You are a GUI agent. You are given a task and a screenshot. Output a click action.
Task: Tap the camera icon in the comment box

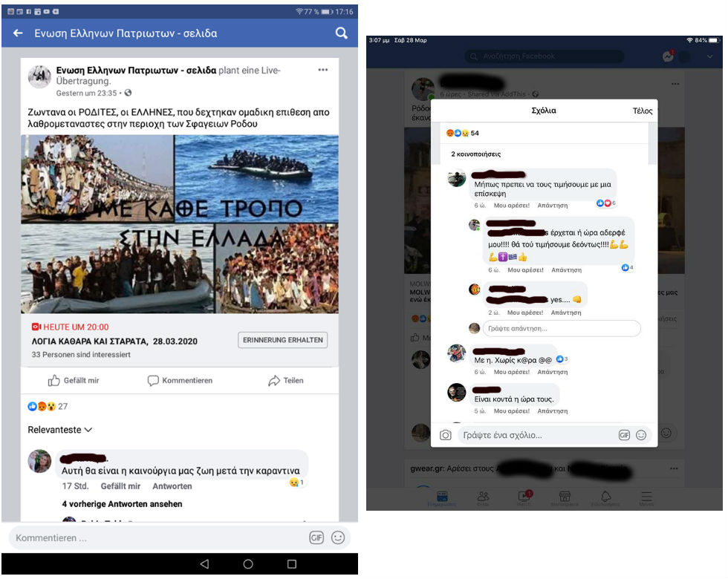pyautogui.click(x=445, y=435)
